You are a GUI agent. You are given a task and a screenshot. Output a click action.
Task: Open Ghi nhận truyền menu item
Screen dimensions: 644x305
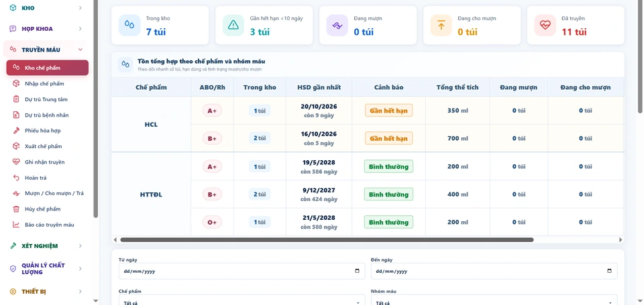pos(47,162)
